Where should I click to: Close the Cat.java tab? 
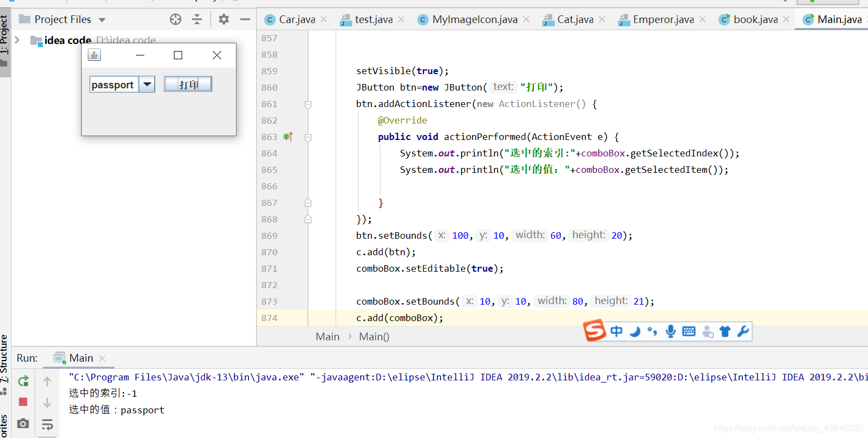[602, 19]
